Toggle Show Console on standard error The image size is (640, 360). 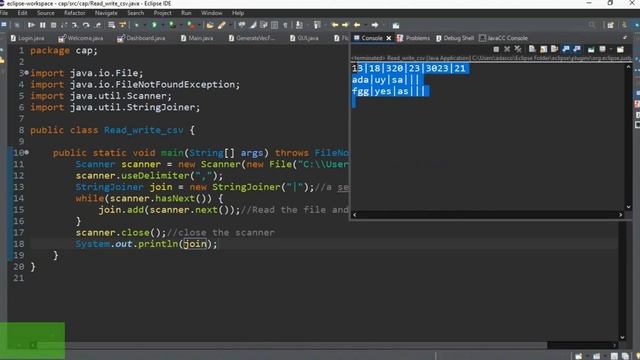pos(577,49)
